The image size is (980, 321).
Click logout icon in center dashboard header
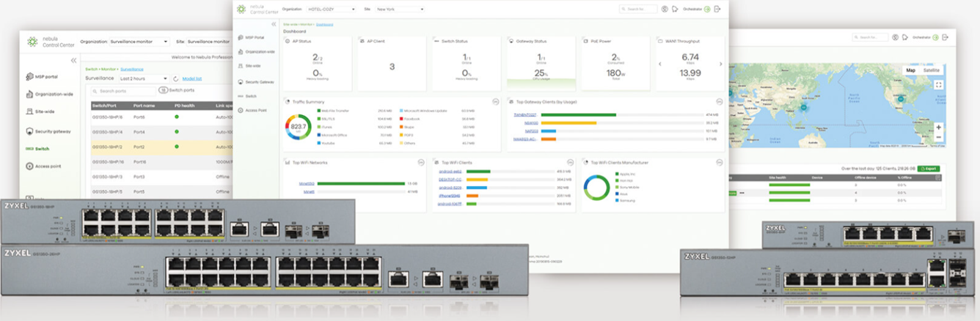(717, 9)
